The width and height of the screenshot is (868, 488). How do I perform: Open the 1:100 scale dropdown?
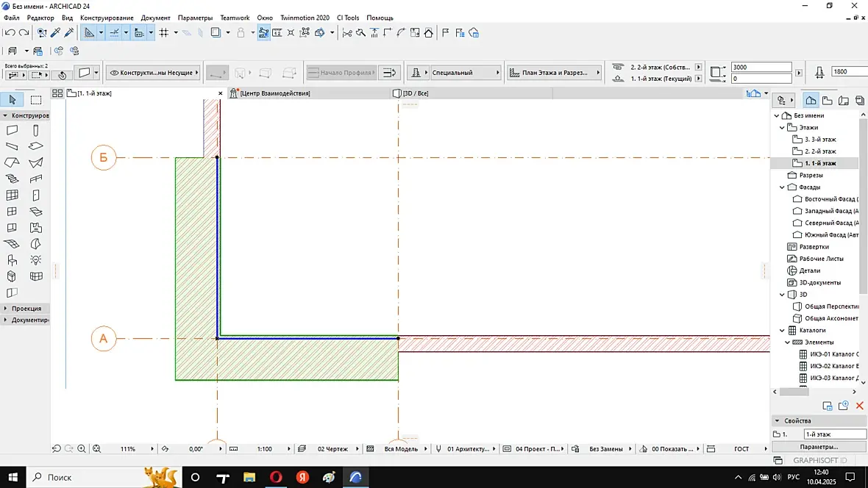[x=265, y=448]
